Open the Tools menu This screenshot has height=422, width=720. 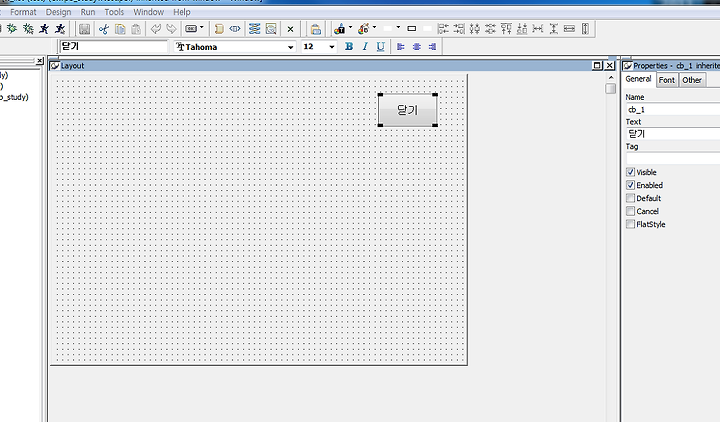[x=114, y=12]
